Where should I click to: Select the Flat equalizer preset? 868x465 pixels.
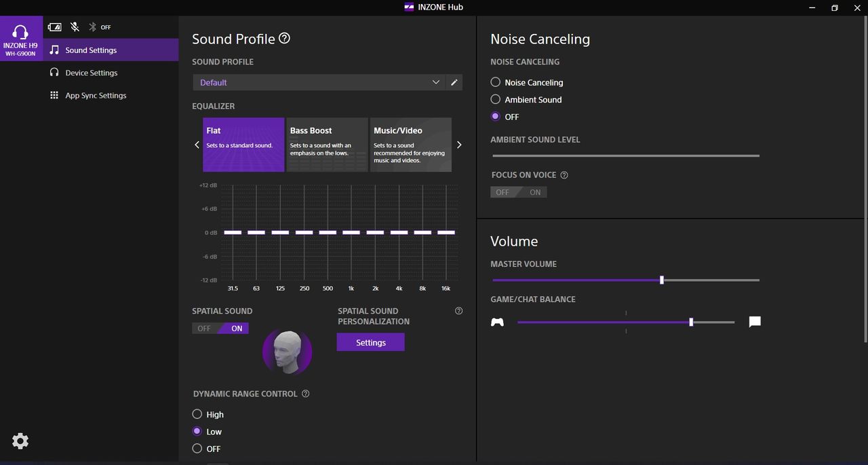tap(243, 145)
